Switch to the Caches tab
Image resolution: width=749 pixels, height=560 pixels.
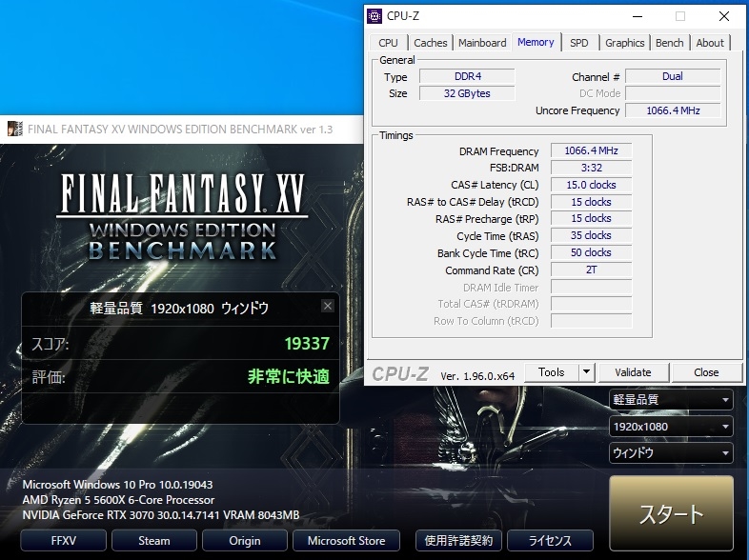click(x=431, y=43)
